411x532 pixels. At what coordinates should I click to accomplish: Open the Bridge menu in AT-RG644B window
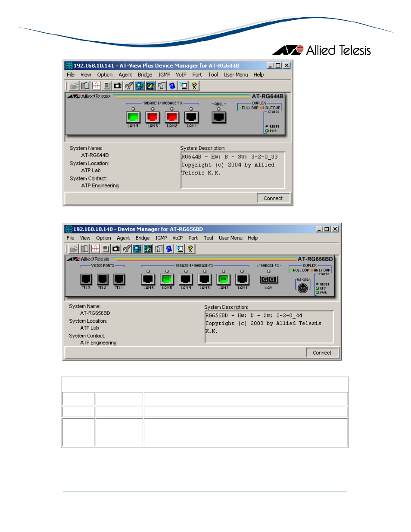coord(145,75)
